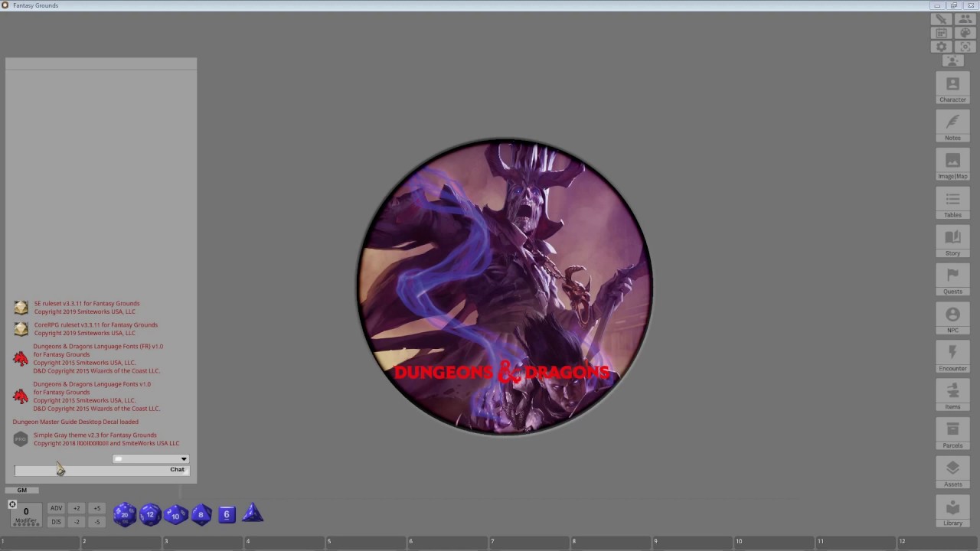Open the Character sidebar panel
980x551 pixels.
(952, 88)
